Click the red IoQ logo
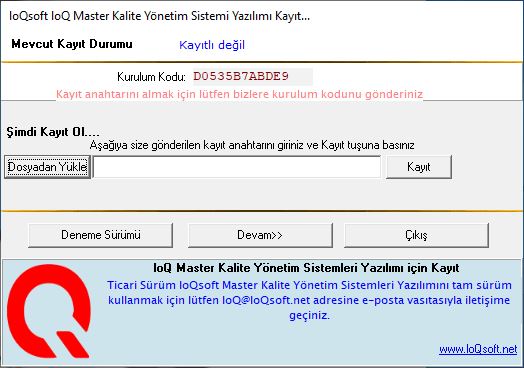 pyautogui.click(x=49, y=311)
